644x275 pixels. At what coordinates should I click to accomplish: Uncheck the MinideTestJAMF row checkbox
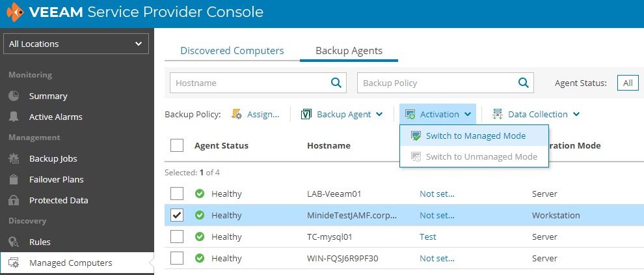[x=176, y=215]
